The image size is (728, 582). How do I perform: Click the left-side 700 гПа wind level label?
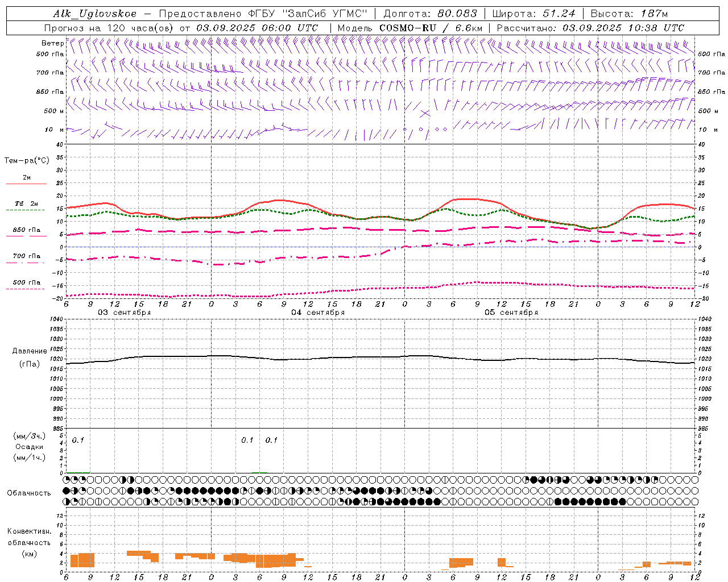tap(50, 73)
